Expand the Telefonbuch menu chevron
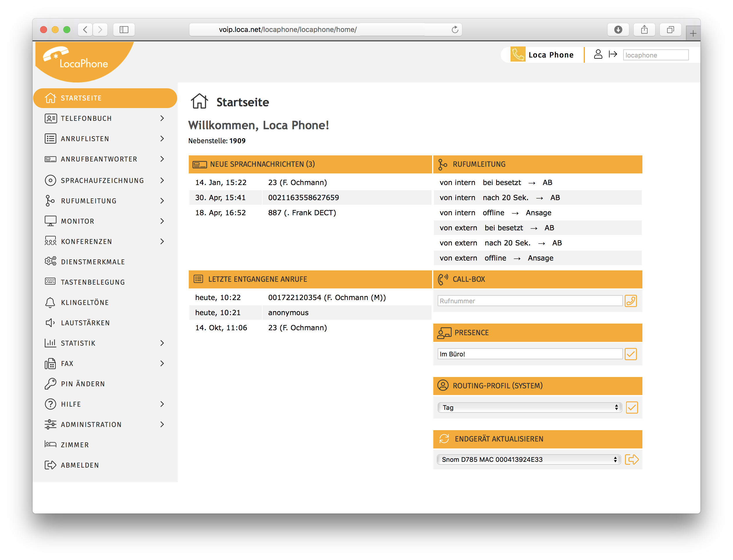733x560 pixels. (162, 118)
